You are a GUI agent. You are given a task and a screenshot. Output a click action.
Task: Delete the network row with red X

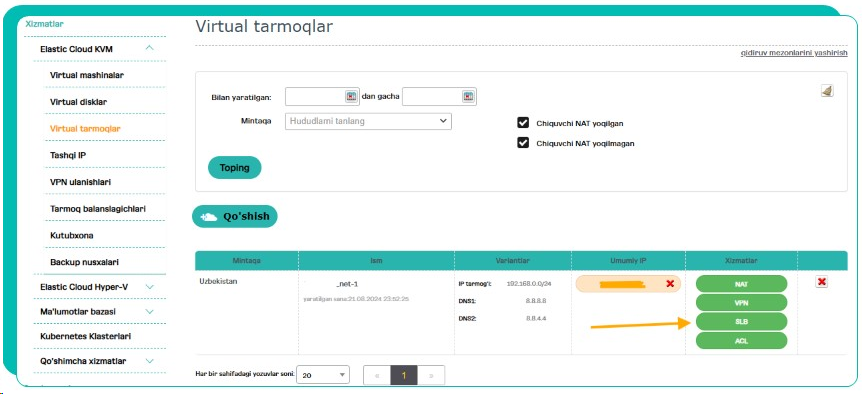[822, 282]
